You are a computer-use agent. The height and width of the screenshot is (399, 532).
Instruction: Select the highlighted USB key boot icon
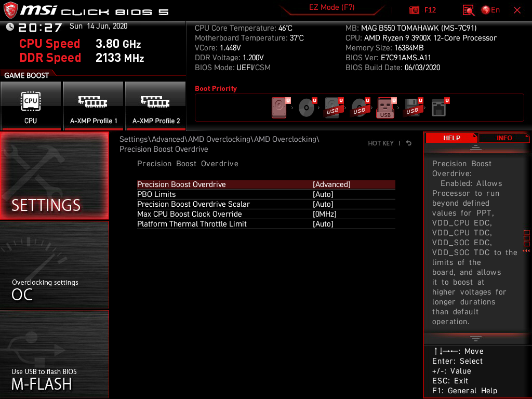(386, 108)
